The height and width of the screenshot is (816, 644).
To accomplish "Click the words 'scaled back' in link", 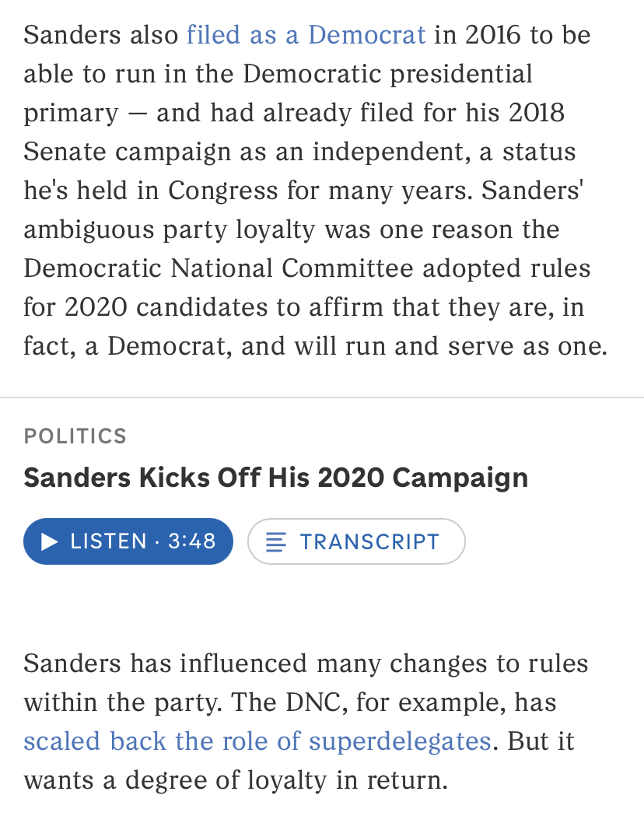I will [x=95, y=741].
